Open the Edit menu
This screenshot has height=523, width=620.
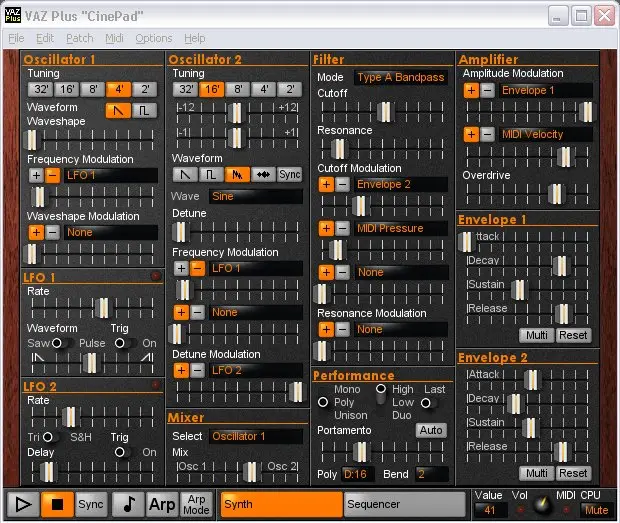click(45, 38)
